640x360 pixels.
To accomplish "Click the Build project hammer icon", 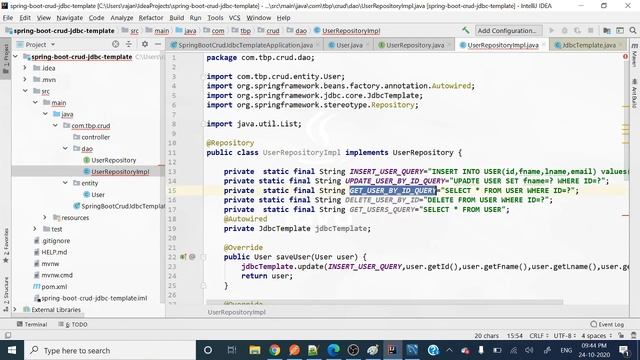I will click(x=465, y=31).
